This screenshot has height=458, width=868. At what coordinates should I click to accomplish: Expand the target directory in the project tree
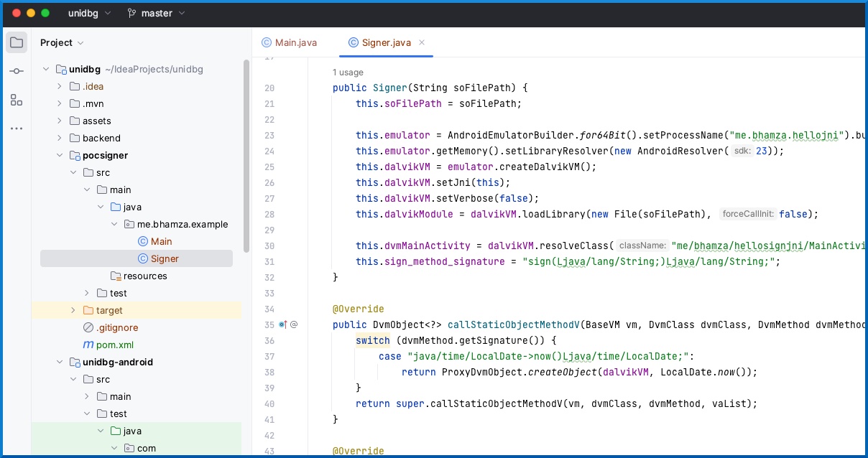point(73,310)
